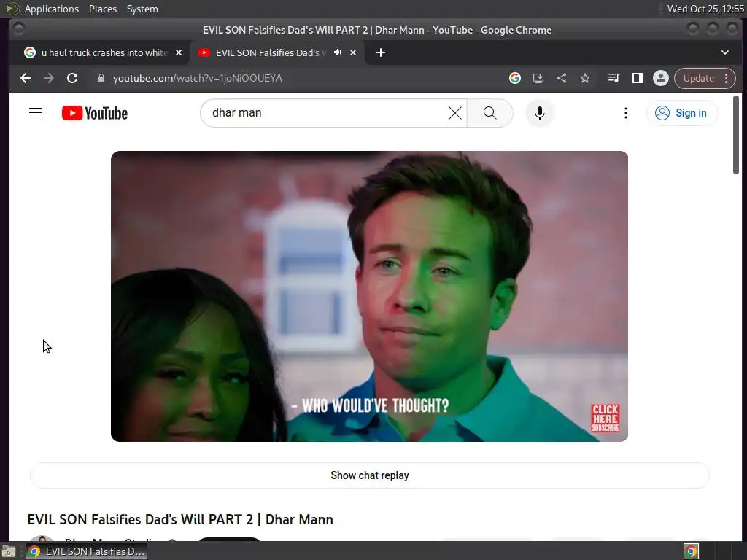Mute the tab using speaker icon
747x560 pixels.
pos(337,52)
